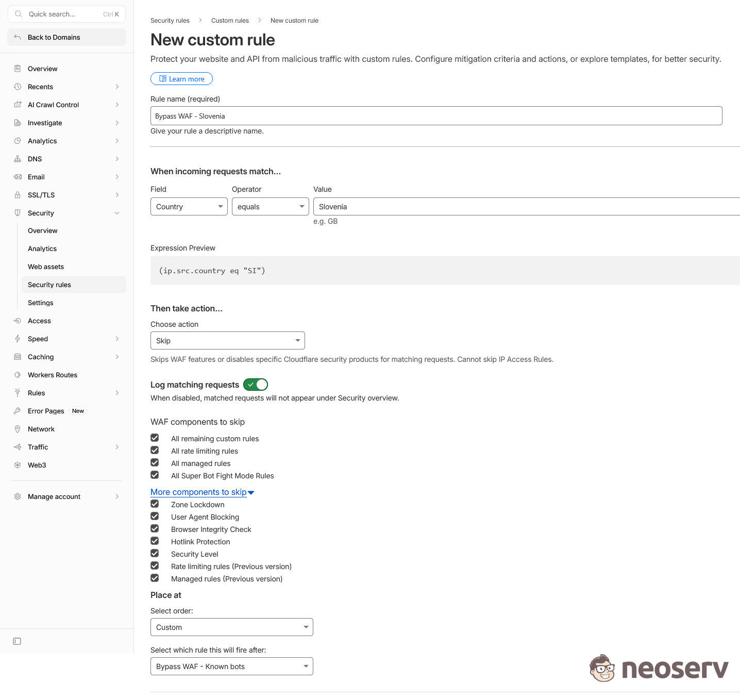
Task: Click the book icon in Learn more
Action: click(x=163, y=79)
